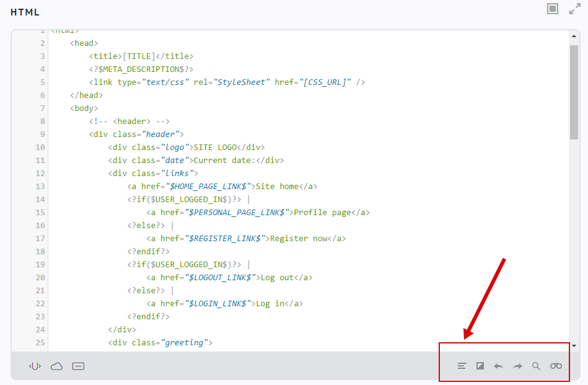Click line number 19 in the gutter
This screenshot has height=385, width=588.
click(40, 264)
